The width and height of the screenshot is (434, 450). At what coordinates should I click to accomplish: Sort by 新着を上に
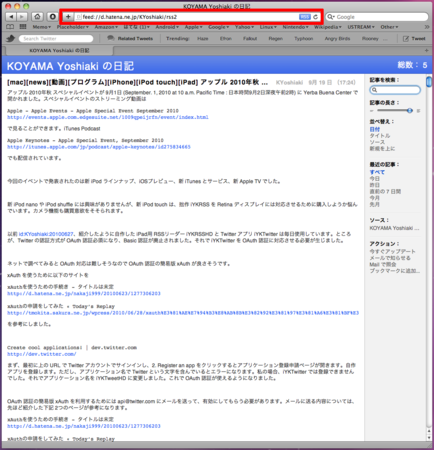coord(382,149)
